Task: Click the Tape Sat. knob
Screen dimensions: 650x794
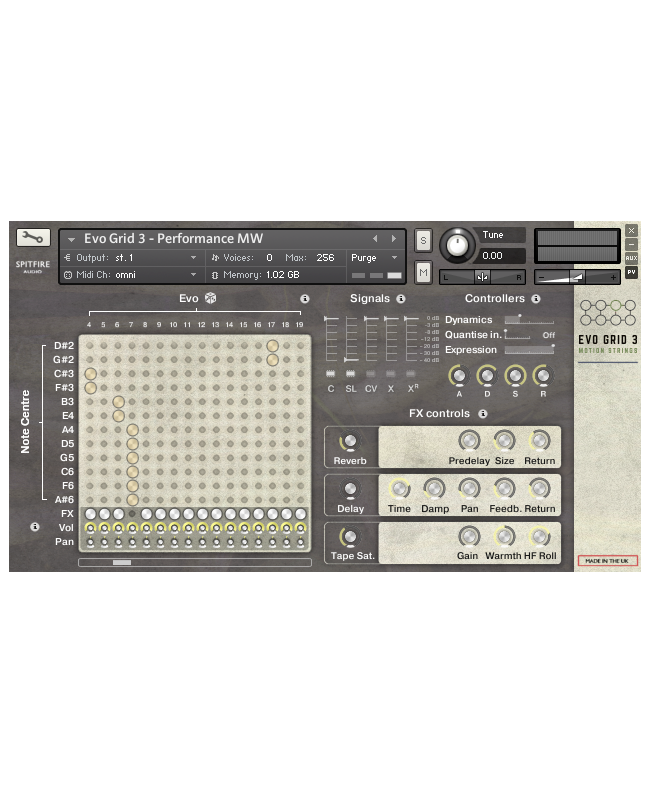Action: (350, 537)
